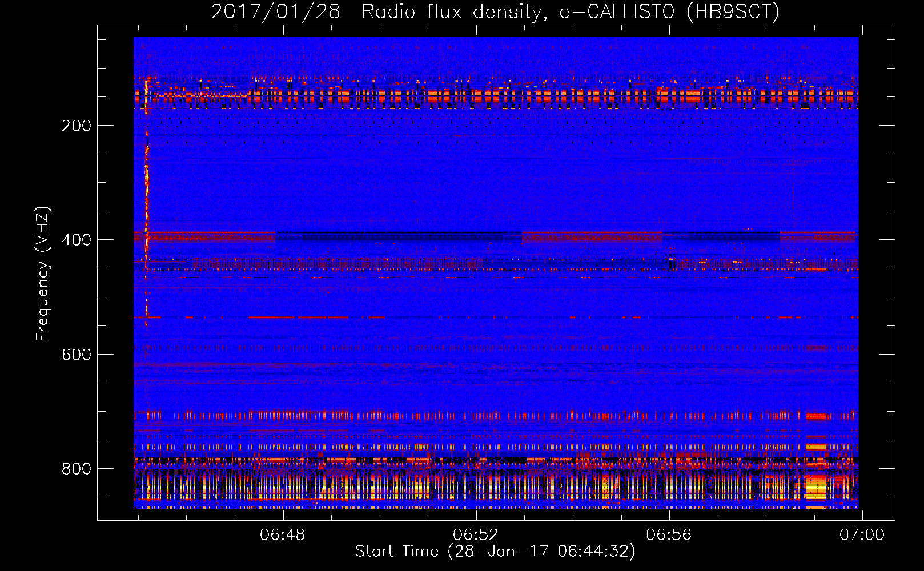
Task: Click the 06:56 time tick label
Action: pos(669,535)
